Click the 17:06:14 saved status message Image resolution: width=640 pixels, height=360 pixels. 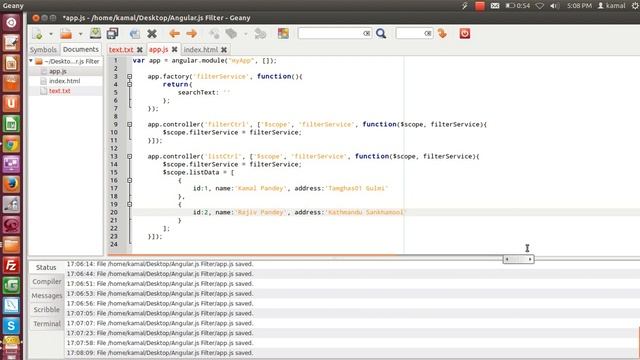[x=160, y=264]
